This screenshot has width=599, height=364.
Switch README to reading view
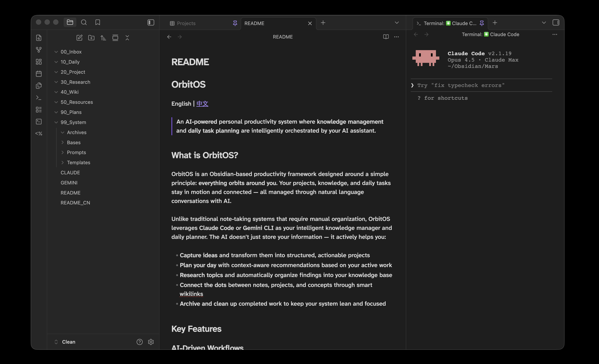pyautogui.click(x=386, y=37)
